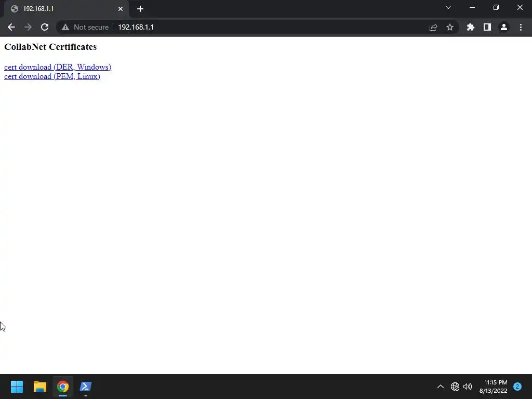Restore down the Chrome window
This screenshot has width=532, height=399.
496,7
